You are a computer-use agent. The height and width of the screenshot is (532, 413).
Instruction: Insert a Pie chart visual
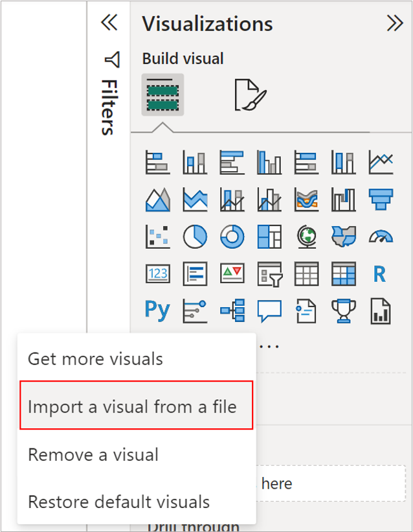(194, 237)
